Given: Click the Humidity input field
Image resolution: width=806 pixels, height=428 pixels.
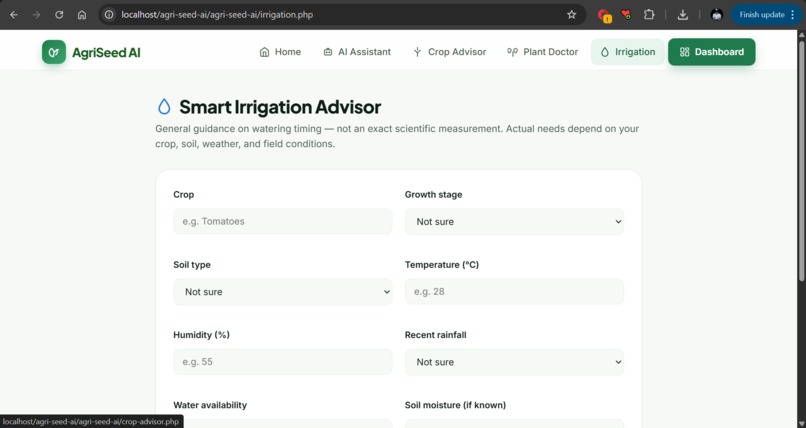Looking at the screenshot, I should (283, 362).
